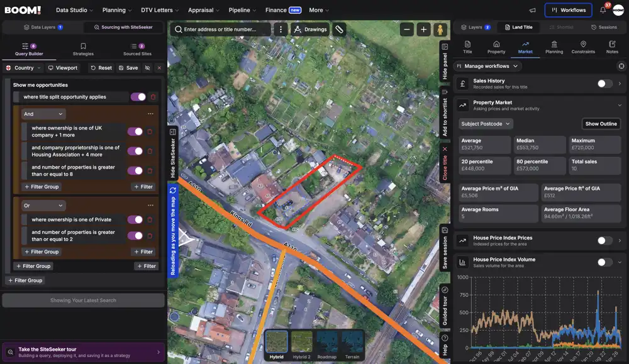Screen dimensions: 629x364
Task: Open the DTV Letters menu
Action: coord(160,10)
